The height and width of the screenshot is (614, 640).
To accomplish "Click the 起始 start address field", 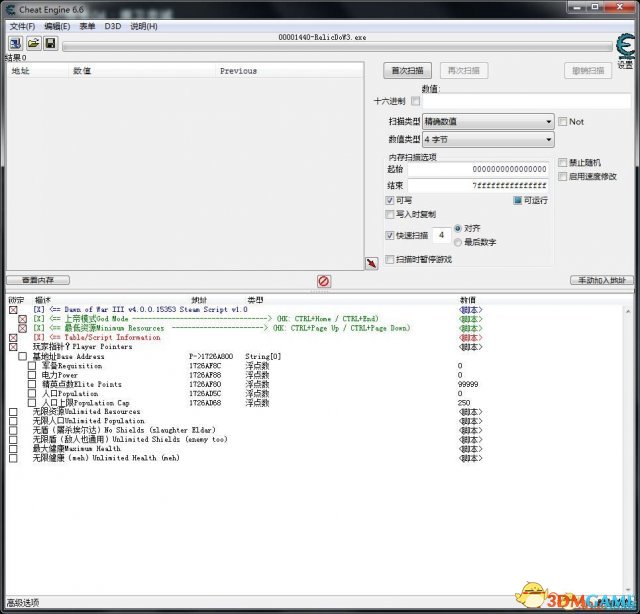I will [478, 169].
